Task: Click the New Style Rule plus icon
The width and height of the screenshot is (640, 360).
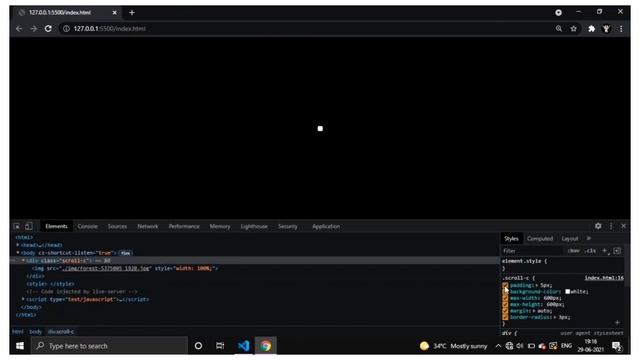Action: click(x=604, y=251)
